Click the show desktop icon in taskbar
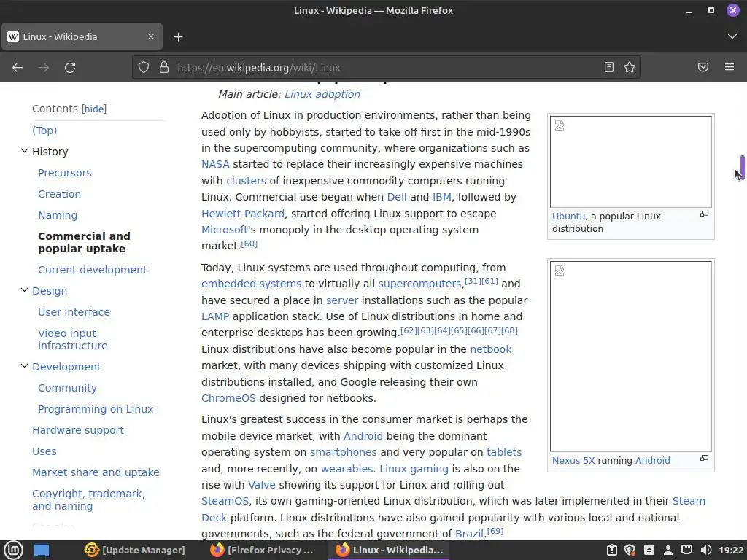This screenshot has height=560, width=747. click(x=42, y=550)
